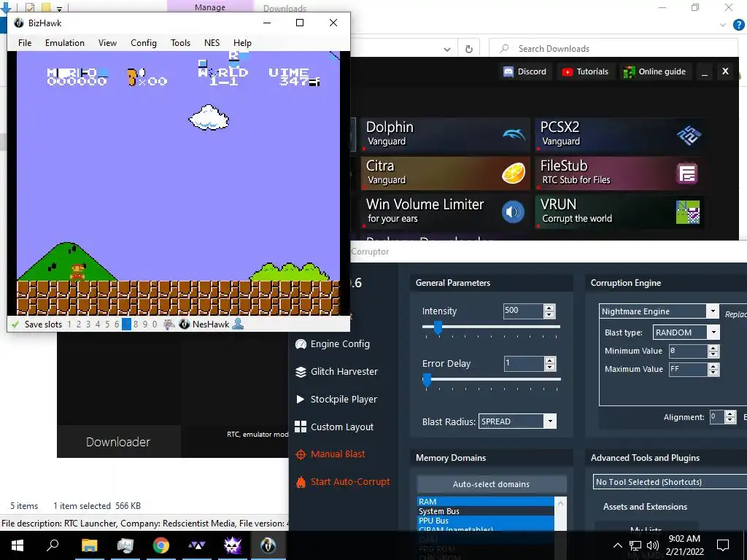The width and height of the screenshot is (747, 560).
Task: Click the Auto-select domains button
Action: (492, 484)
